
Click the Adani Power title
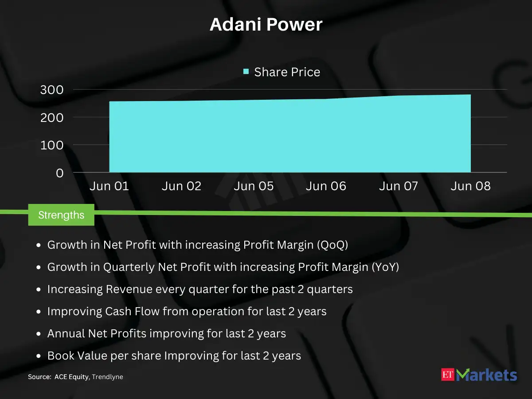click(x=266, y=25)
